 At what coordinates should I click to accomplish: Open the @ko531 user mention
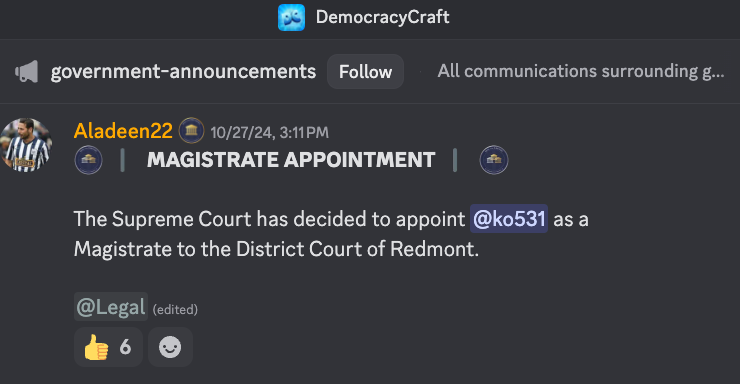(x=509, y=219)
